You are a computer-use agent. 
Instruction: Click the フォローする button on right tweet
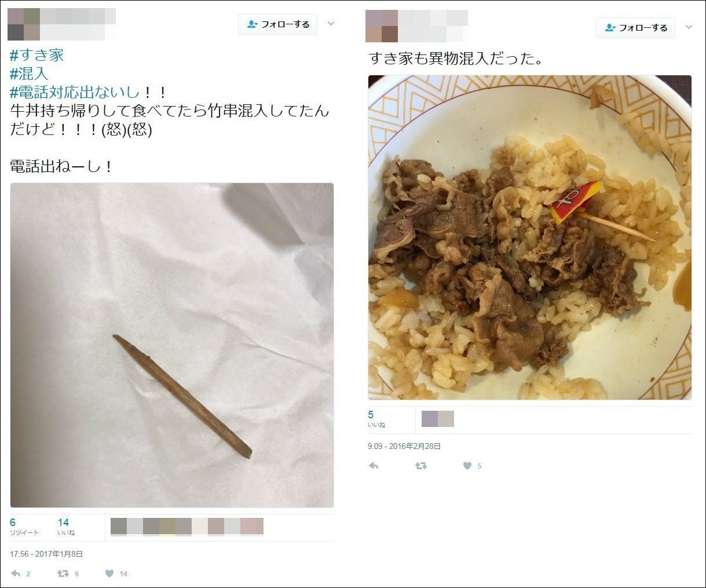[635, 28]
